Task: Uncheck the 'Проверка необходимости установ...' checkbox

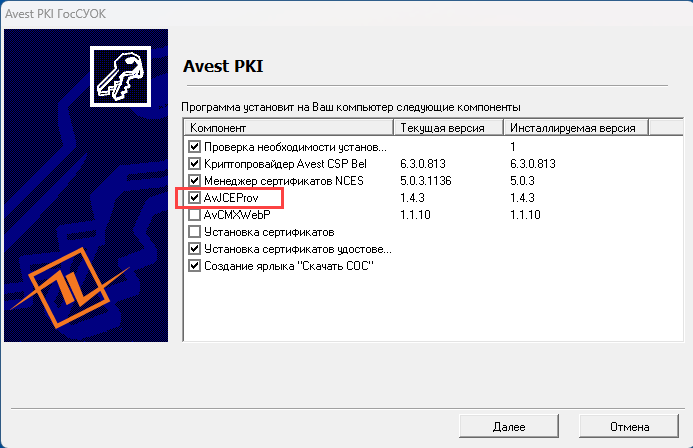Action: [194, 147]
